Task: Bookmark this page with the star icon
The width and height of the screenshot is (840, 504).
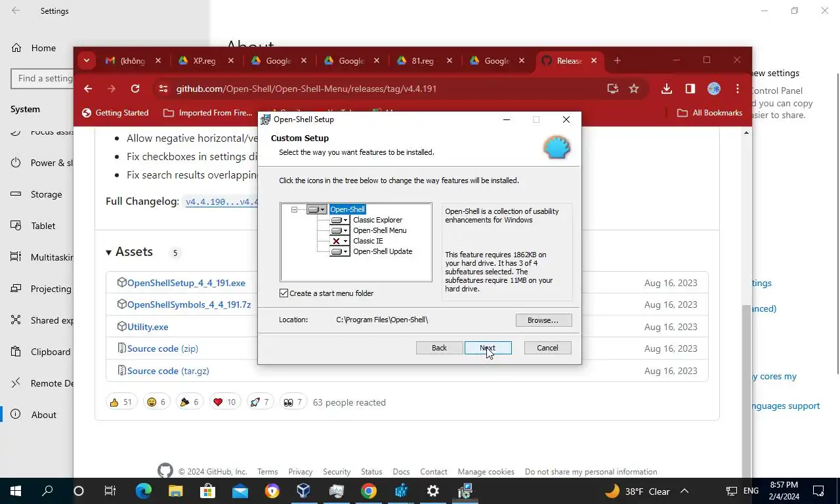Action: point(634,89)
